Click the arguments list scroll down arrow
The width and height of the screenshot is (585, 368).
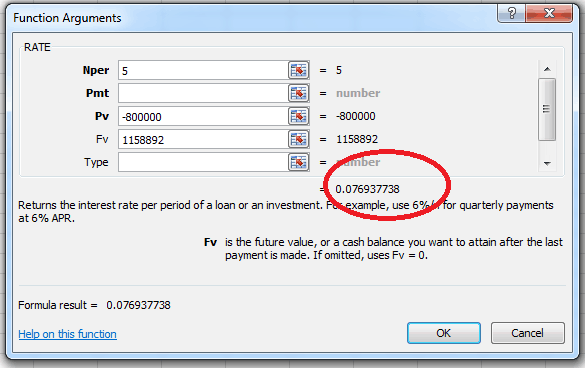tap(547, 163)
